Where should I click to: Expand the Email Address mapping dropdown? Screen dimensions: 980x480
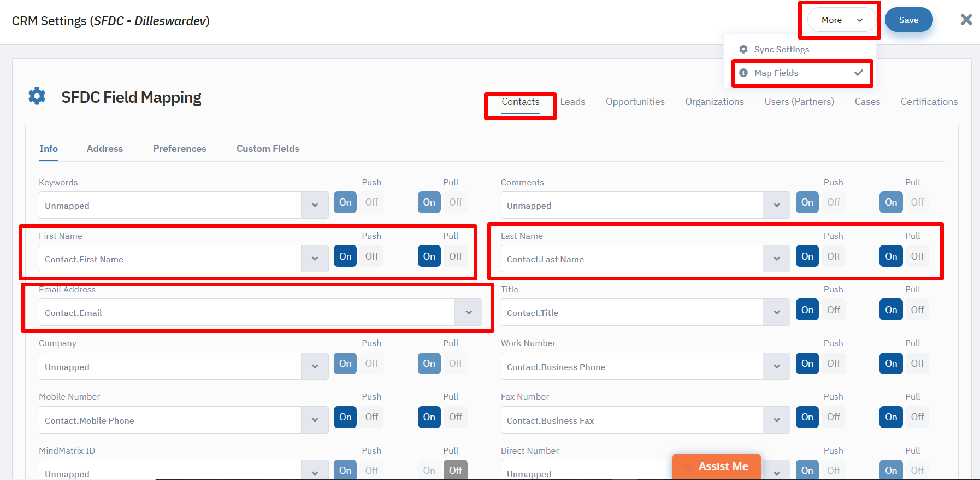468,312
